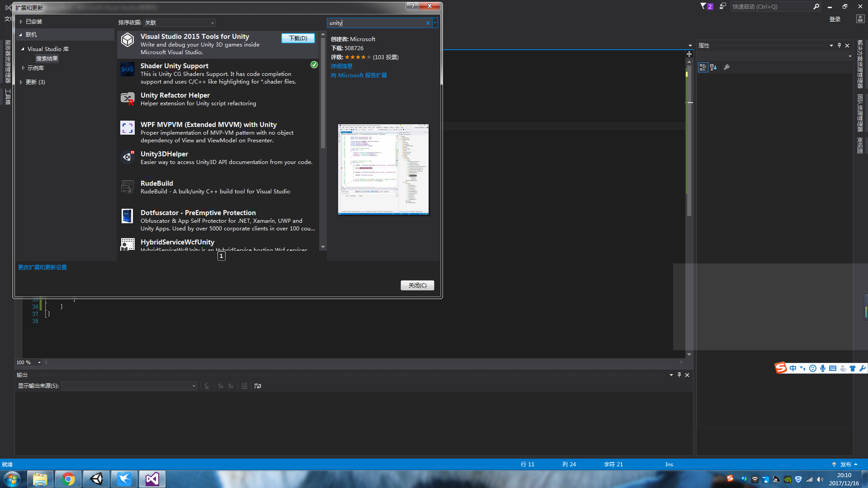This screenshot has width=868, height=488.
Task: Select the 搜索结果 tree item
Action: (47, 59)
